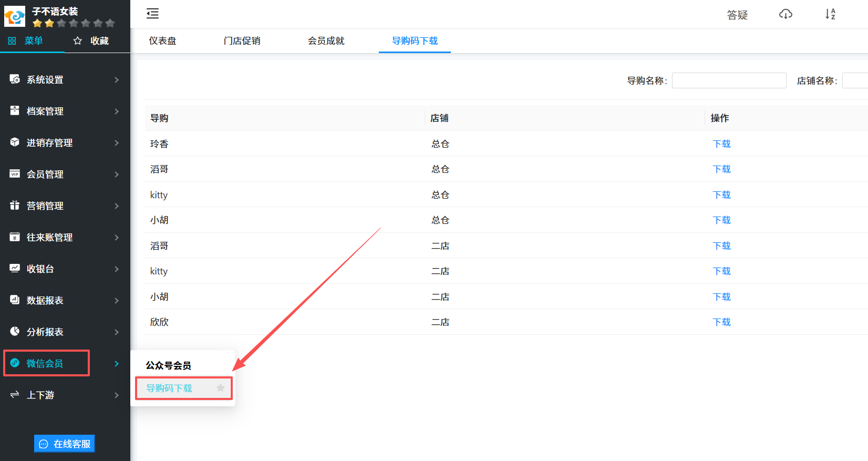Image resolution: width=868 pixels, height=461 pixels.
Task: Expand the 往来账管理 chevron
Action: (117, 238)
